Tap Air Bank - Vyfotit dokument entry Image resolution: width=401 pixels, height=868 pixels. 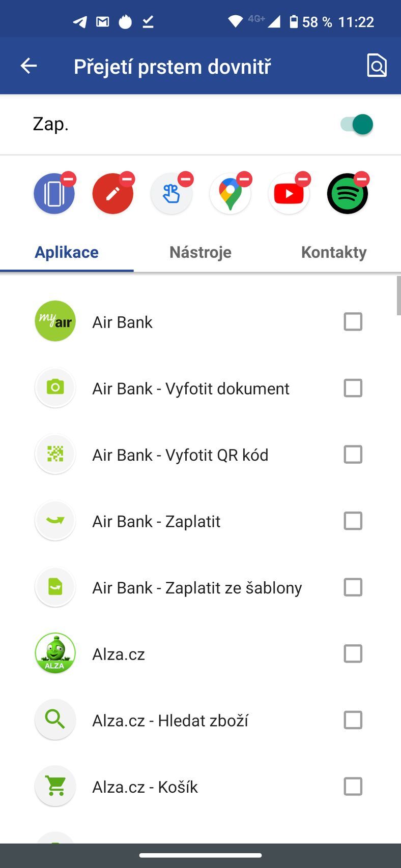(190, 388)
